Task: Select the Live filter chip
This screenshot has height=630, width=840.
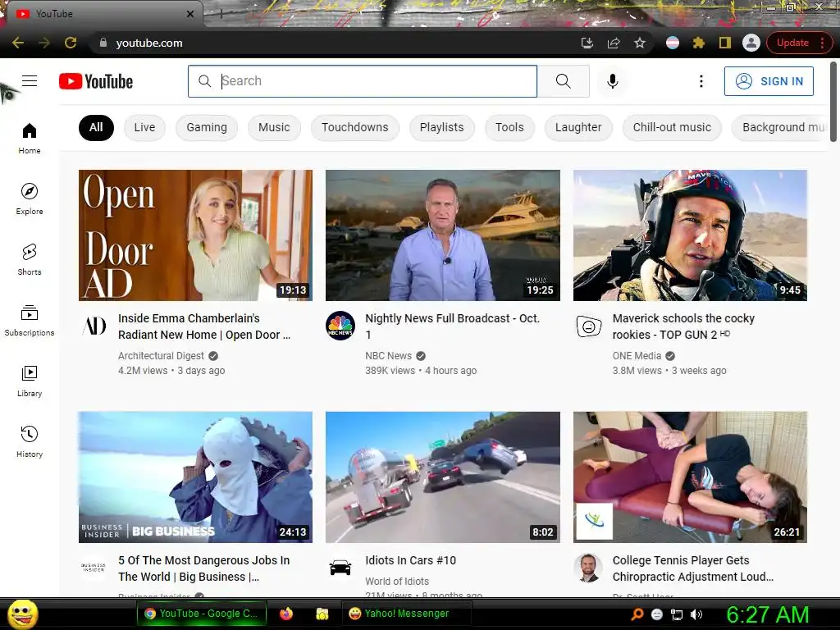Action: pos(144,127)
